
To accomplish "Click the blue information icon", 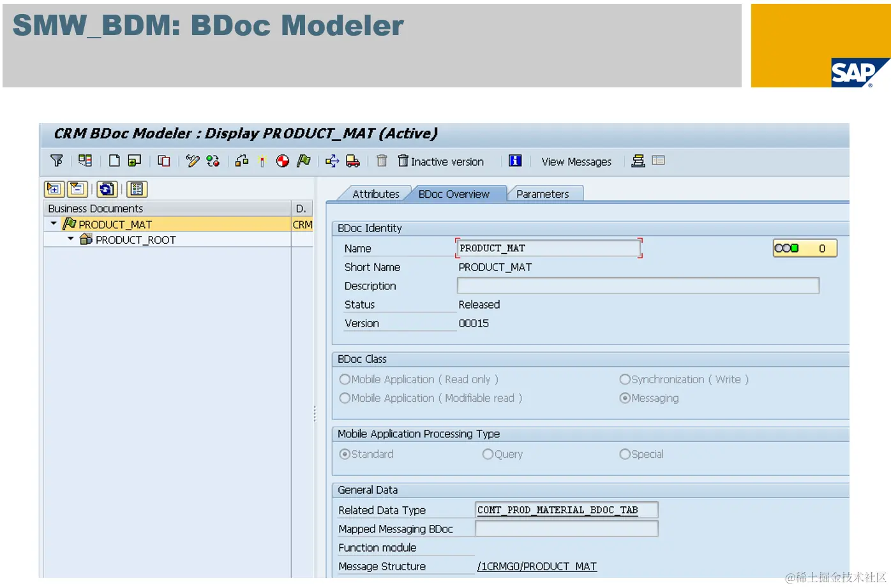I will tap(515, 161).
